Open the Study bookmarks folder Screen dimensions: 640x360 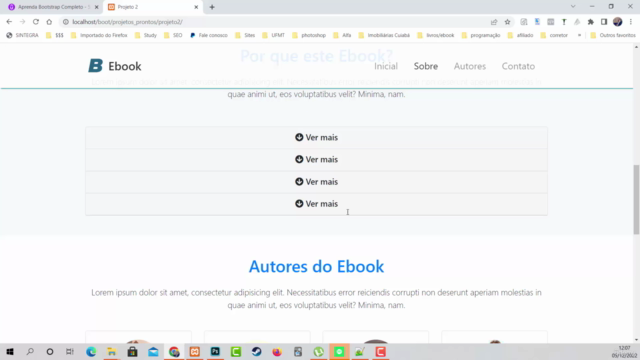[146, 35]
